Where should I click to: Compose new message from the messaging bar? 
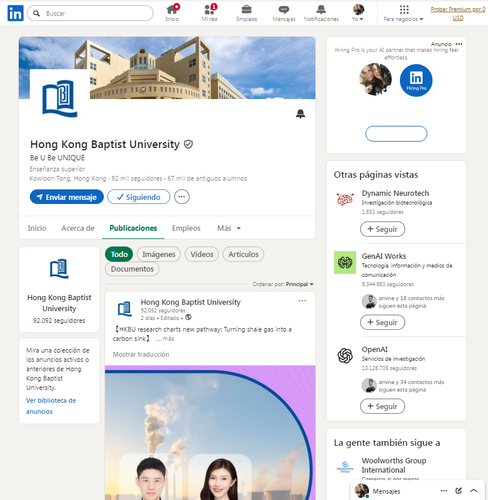point(459,490)
